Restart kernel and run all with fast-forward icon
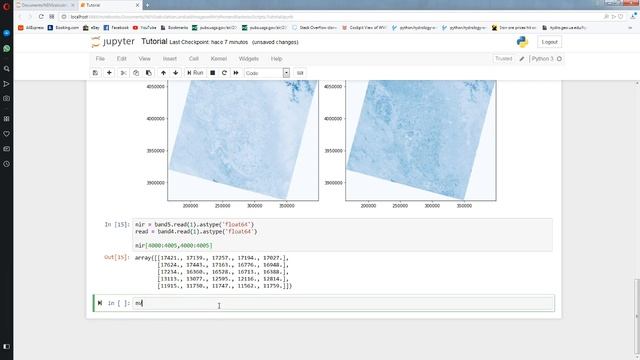640x360 pixels. pos(236,73)
